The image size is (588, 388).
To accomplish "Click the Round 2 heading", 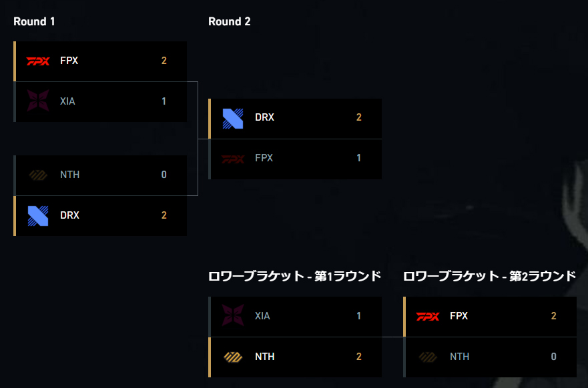I will point(229,21).
